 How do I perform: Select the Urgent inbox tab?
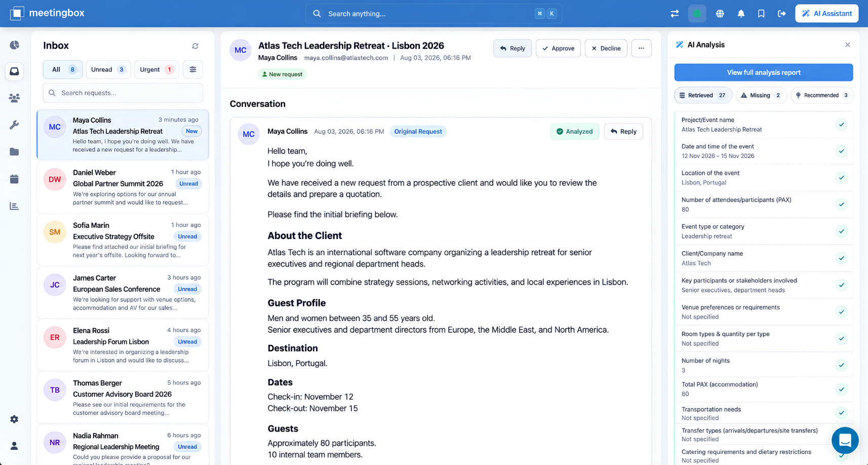(x=156, y=69)
